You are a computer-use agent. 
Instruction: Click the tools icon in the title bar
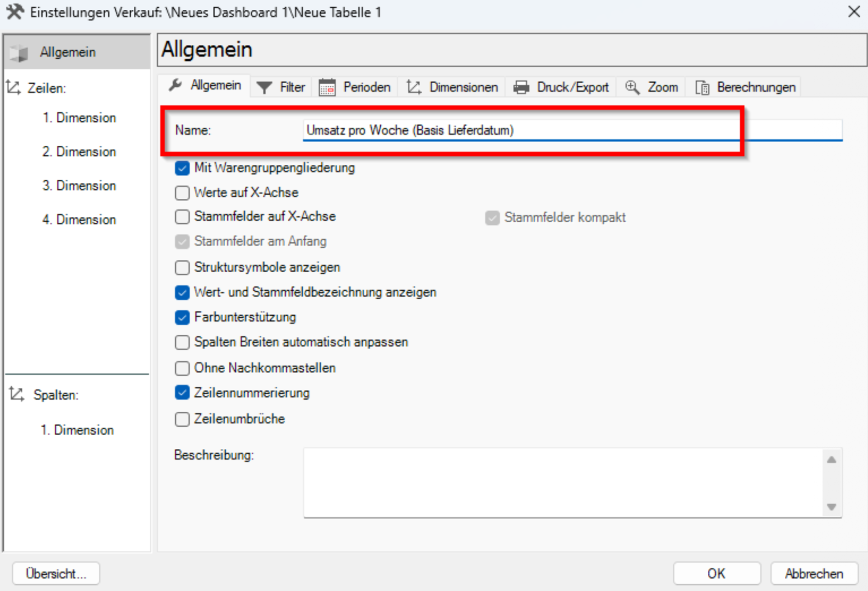point(14,11)
